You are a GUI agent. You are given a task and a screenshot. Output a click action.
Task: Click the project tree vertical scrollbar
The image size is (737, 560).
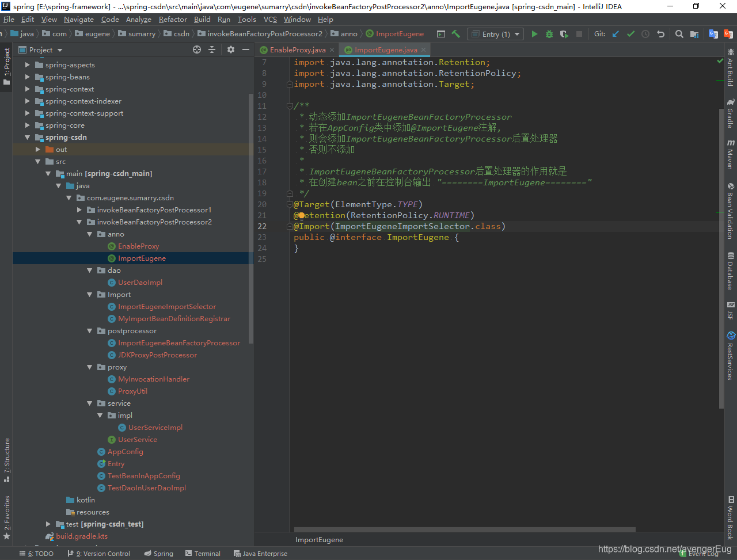point(250,219)
